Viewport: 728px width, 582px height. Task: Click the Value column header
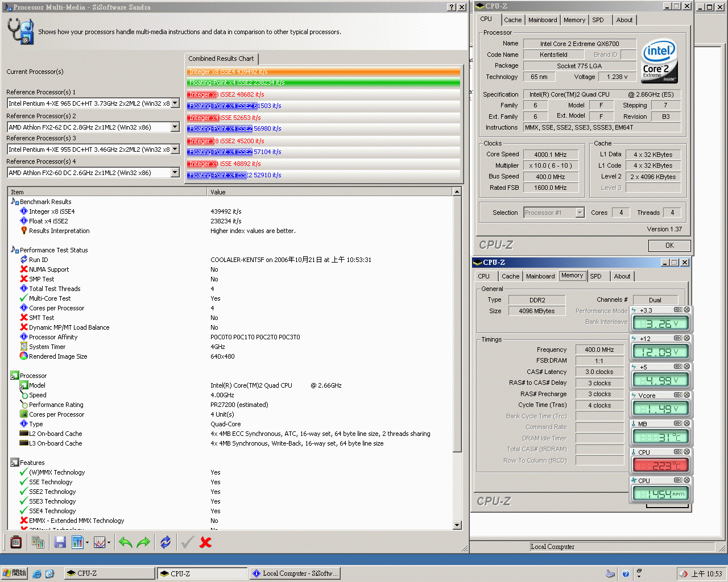tap(330, 192)
